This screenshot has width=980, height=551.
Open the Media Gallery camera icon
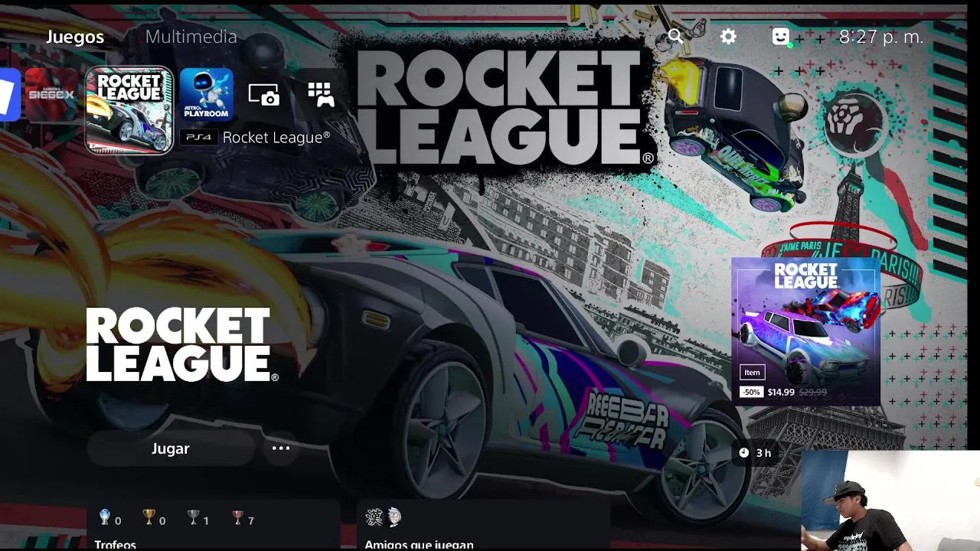point(263,94)
